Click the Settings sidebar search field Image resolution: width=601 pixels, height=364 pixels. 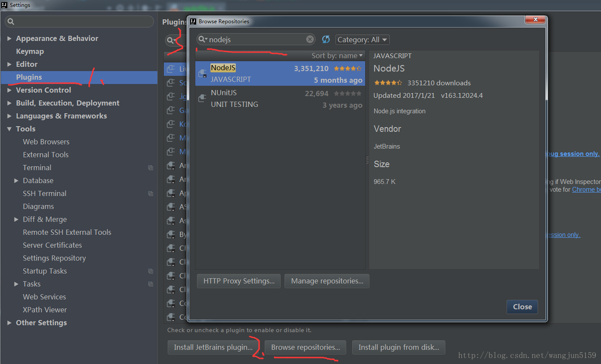point(79,22)
